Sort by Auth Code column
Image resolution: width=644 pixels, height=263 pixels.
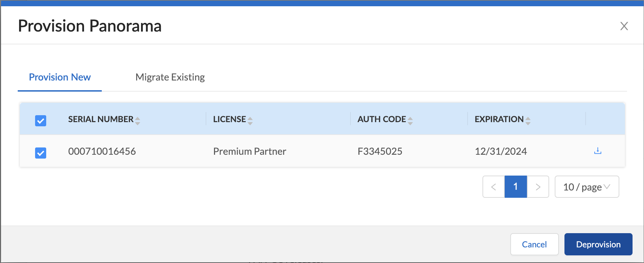point(410,120)
